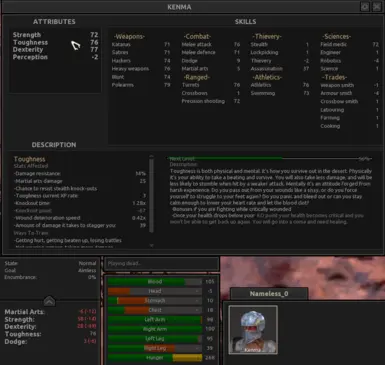385x365 pixels.
Task: Select the Turrets ranged skill
Action: (211, 85)
